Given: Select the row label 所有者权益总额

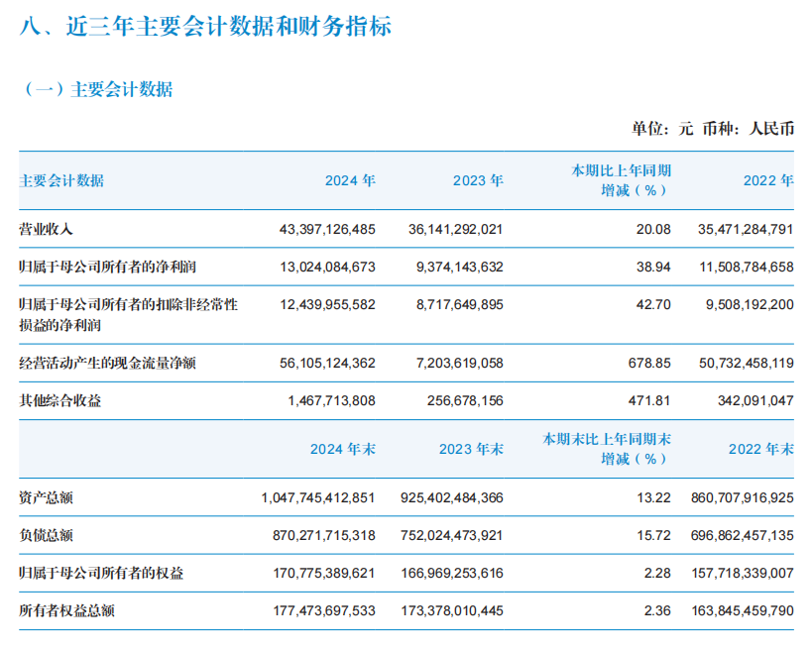Looking at the screenshot, I should tap(66, 610).
